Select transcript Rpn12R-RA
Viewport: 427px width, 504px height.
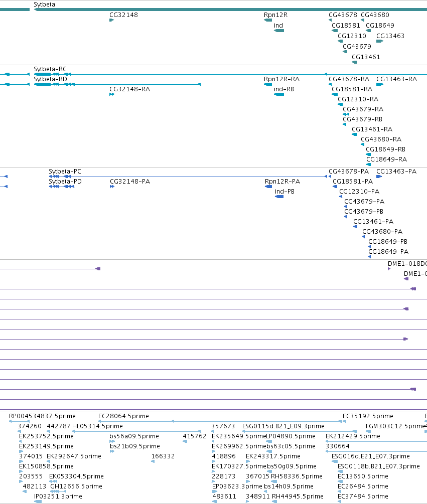coord(281,79)
